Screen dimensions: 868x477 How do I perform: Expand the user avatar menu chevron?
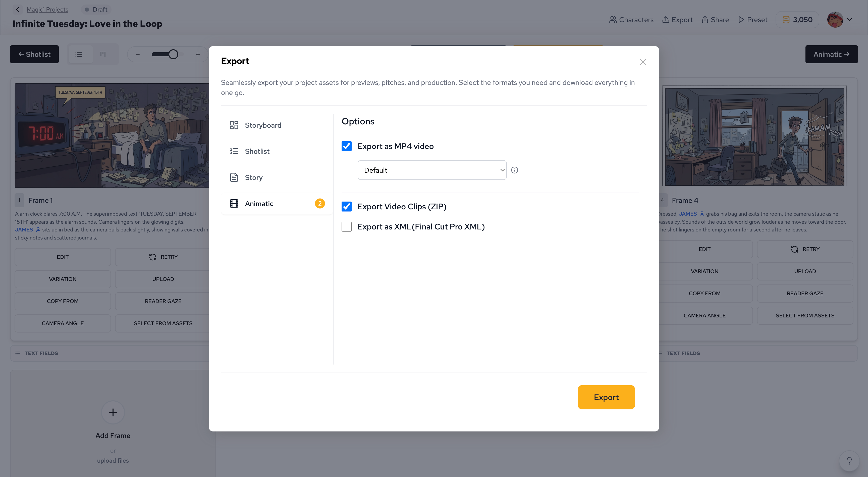[x=849, y=20]
